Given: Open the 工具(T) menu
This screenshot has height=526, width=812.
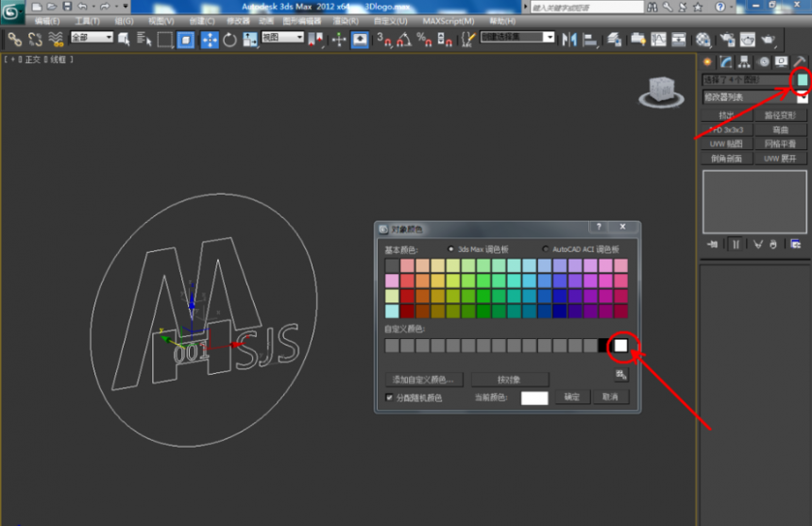Looking at the screenshot, I should 87,21.
